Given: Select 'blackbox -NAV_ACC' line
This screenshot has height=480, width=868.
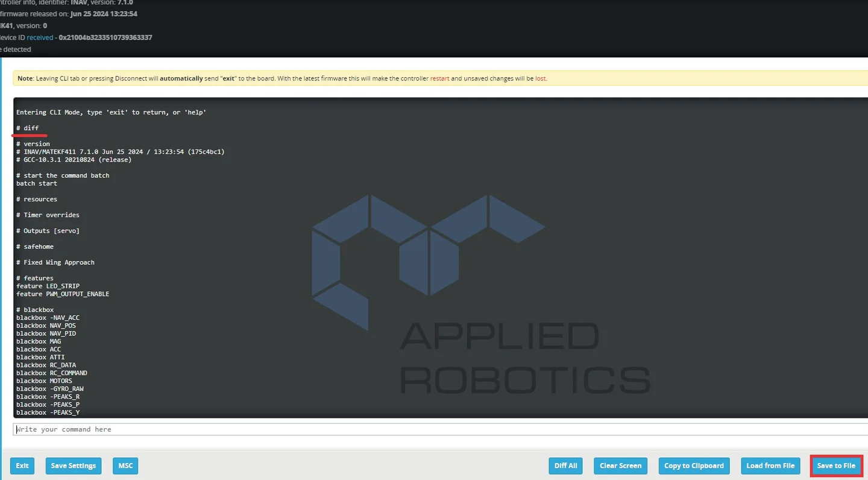Looking at the screenshot, I should click(x=48, y=318).
